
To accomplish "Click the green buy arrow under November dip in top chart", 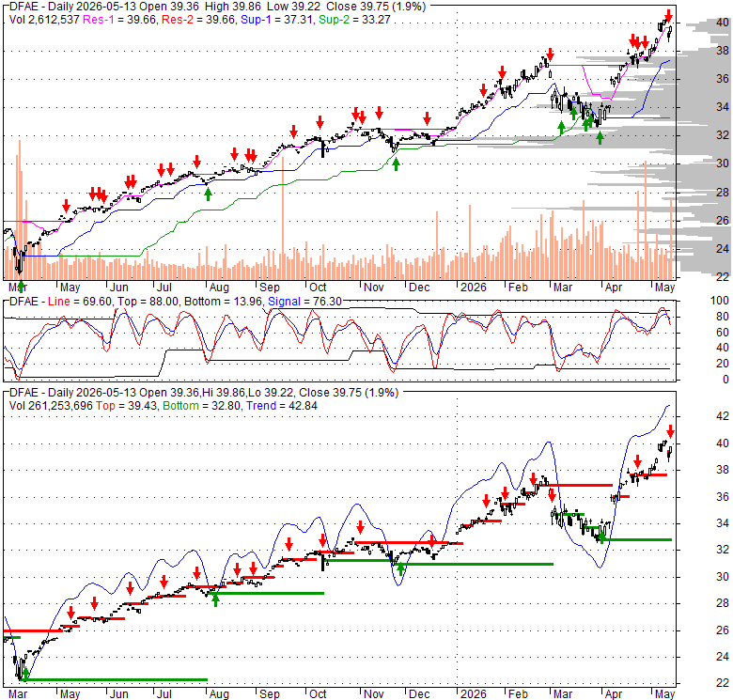I will click(396, 164).
